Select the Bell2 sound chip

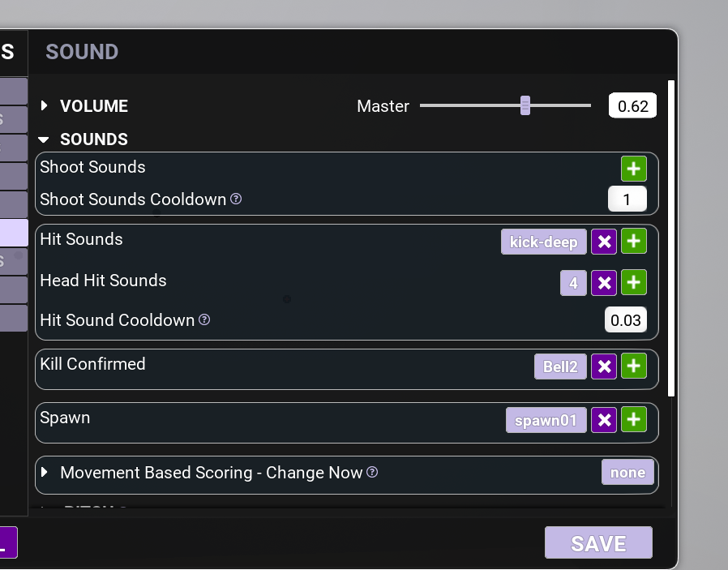tap(560, 366)
